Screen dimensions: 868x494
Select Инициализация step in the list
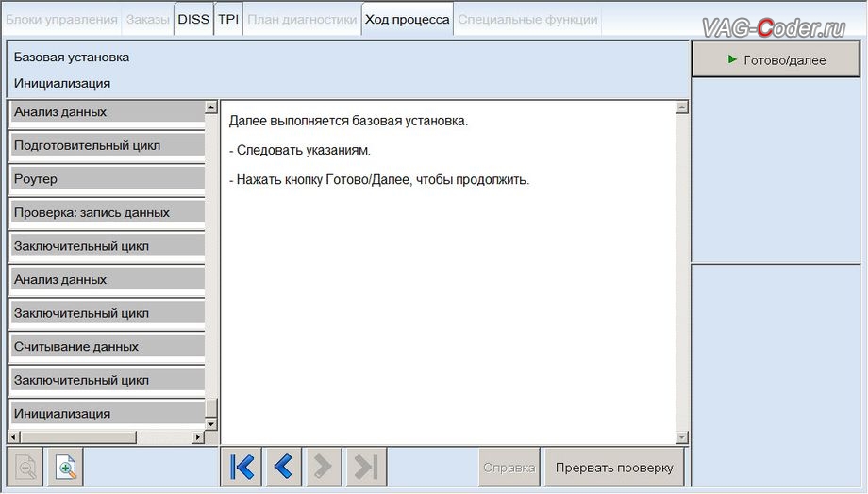tap(108, 413)
